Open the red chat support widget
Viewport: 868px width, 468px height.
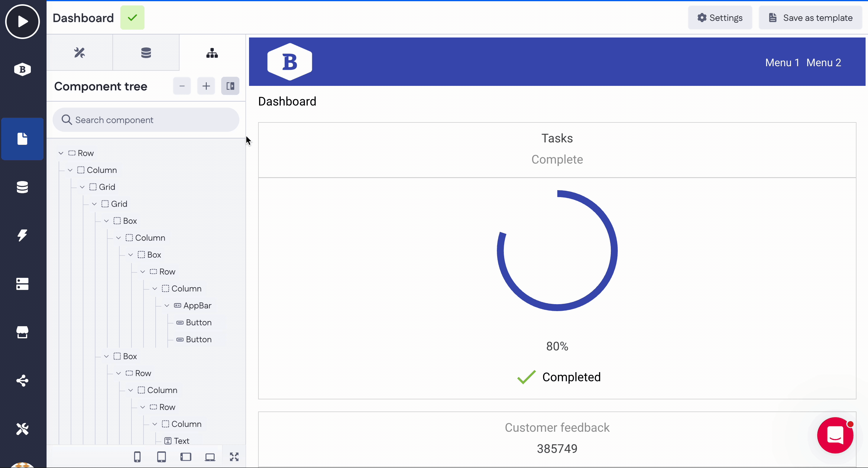(x=835, y=435)
